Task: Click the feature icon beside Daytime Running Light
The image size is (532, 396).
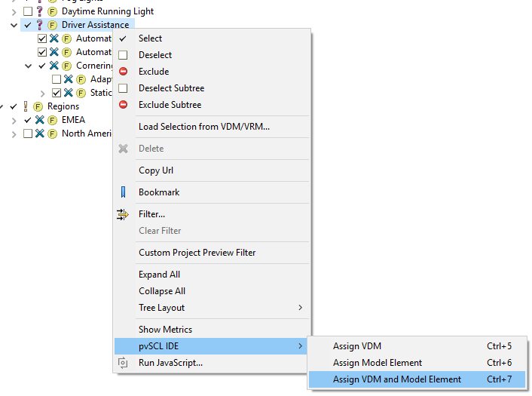Action: tap(52, 12)
